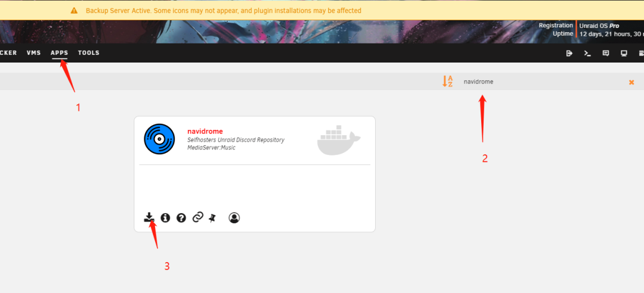Open the support question mark icon
This screenshot has width=644, height=293.
click(x=181, y=218)
